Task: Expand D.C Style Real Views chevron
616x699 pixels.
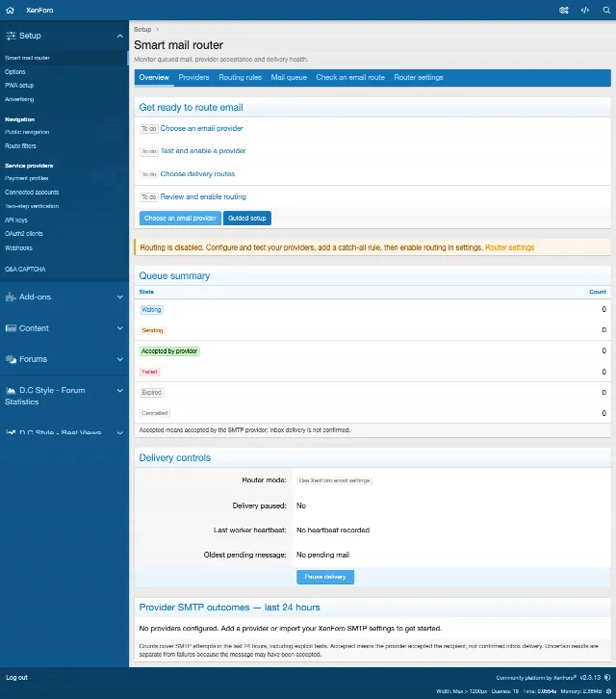Action: click(120, 432)
